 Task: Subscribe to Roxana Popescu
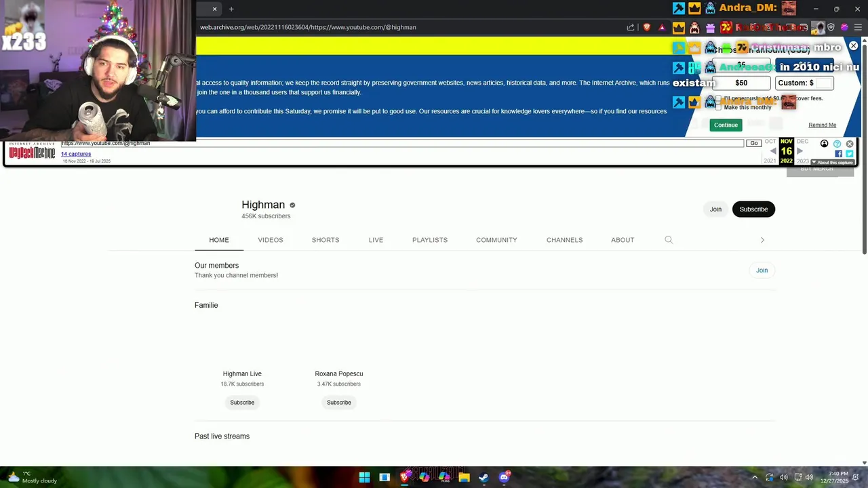pyautogui.click(x=339, y=403)
